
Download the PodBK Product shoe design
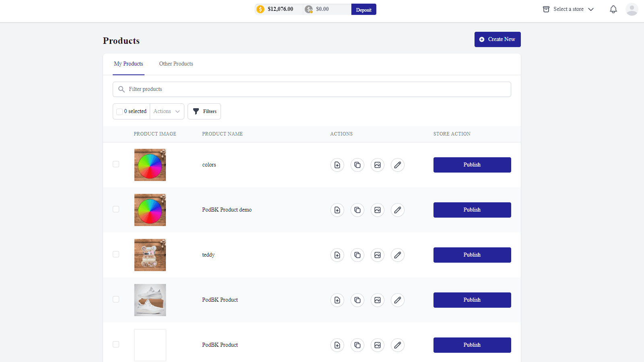(x=337, y=300)
